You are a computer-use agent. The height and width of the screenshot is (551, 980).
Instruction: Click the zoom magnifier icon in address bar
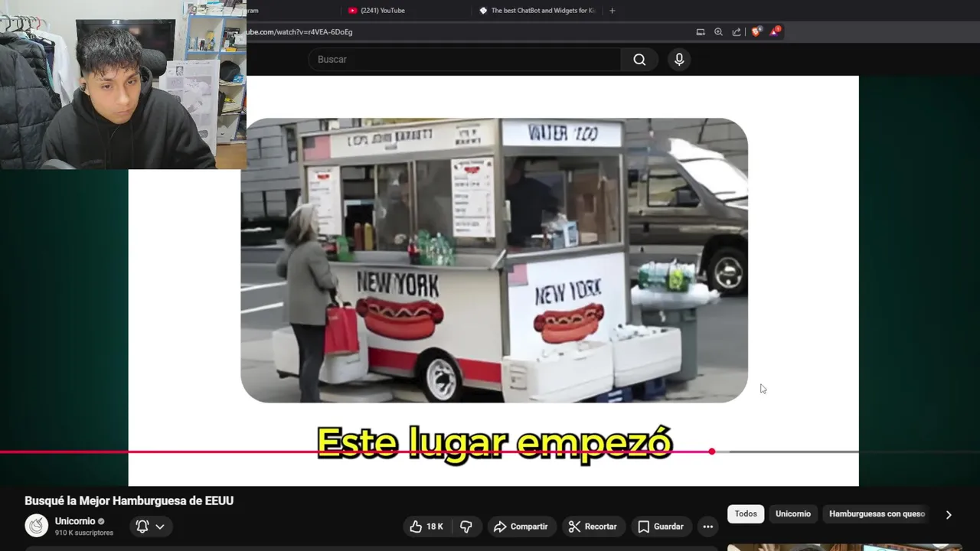718,32
